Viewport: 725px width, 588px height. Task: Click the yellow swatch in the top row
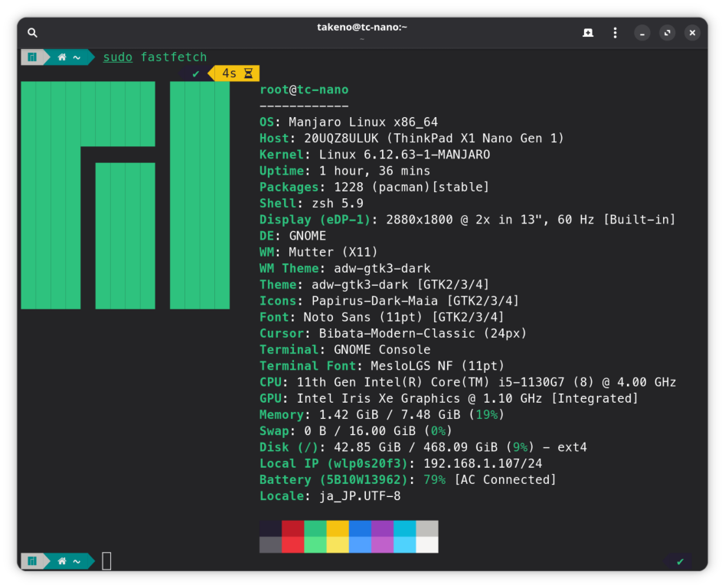pos(338,528)
